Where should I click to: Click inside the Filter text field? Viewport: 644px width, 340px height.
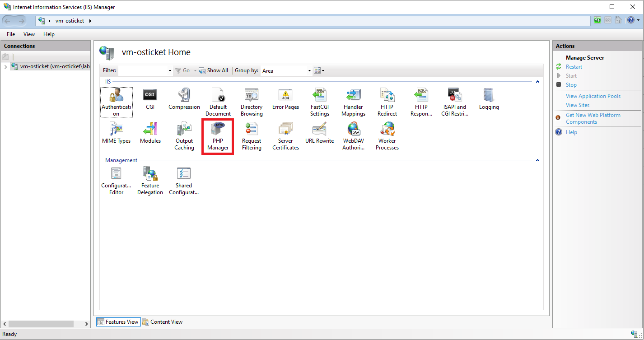tap(143, 70)
